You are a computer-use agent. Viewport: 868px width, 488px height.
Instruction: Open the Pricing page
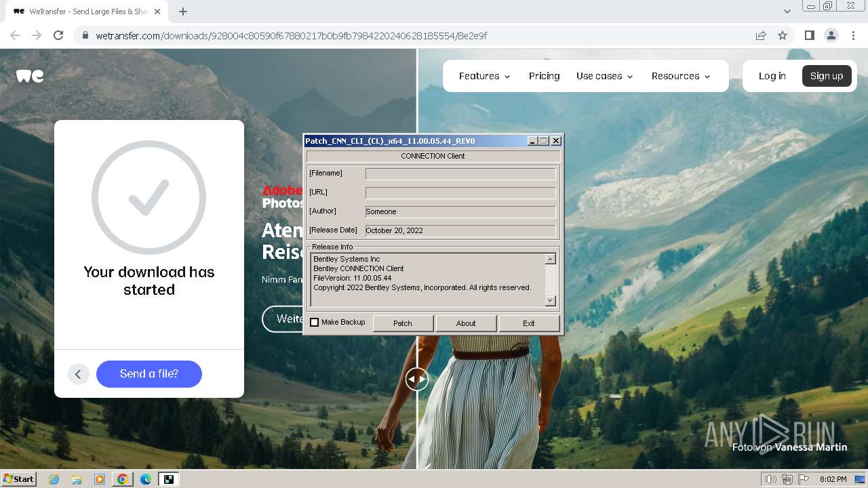[x=544, y=76]
